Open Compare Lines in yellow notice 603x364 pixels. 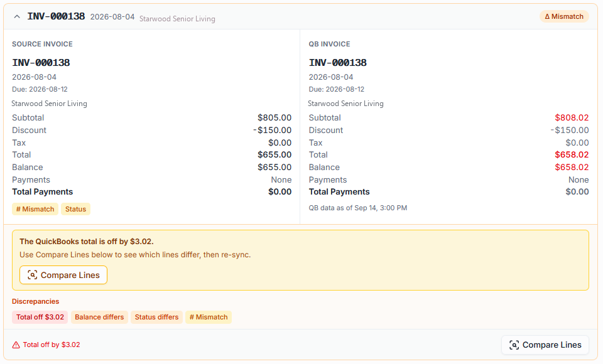tap(63, 276)
